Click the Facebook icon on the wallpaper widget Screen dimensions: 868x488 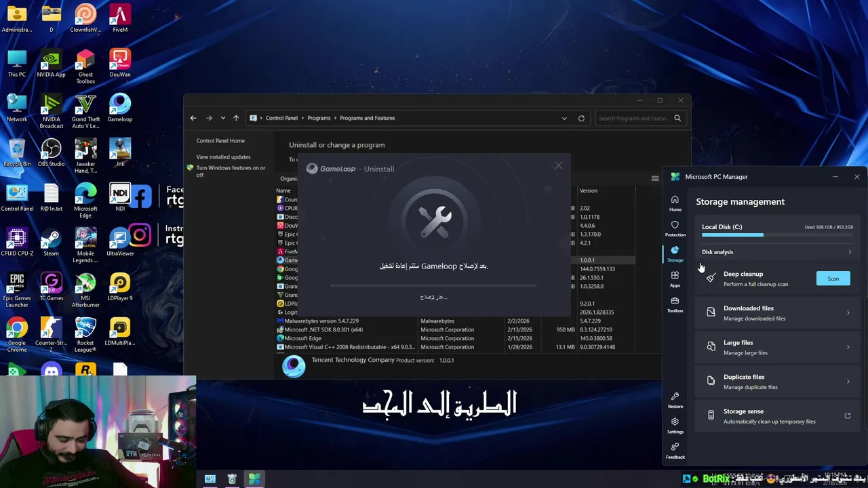point(141,197)
